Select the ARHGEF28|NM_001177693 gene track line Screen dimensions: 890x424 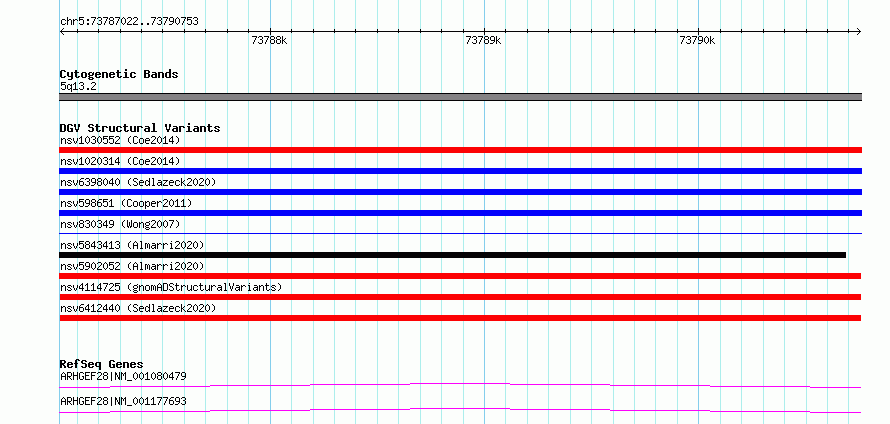pyautogui.click(x=460, y=410)
